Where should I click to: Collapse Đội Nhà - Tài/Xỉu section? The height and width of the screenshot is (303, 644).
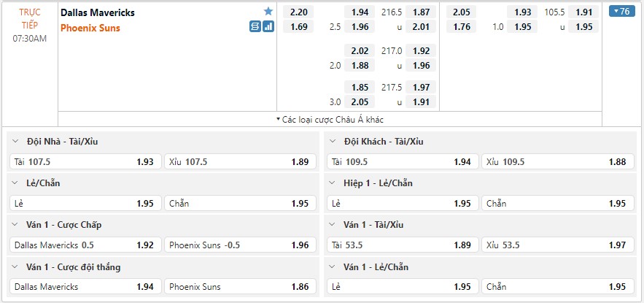(x=15, y=142)
